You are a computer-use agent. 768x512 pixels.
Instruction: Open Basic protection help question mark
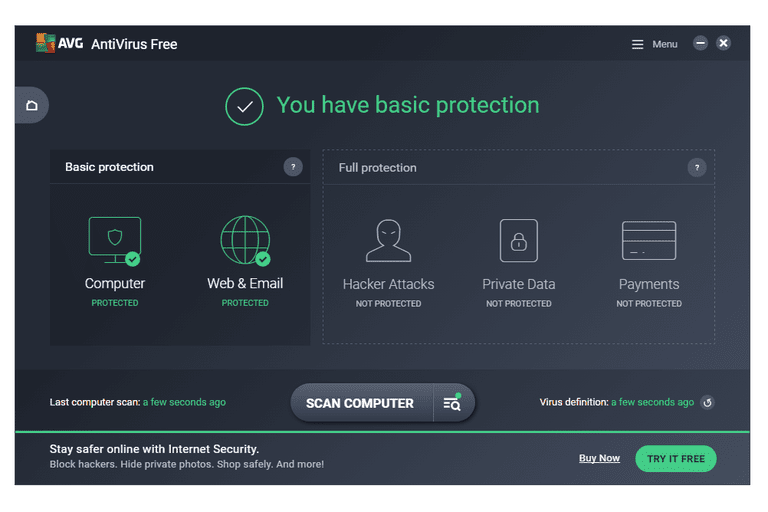[x=293, y=167]
